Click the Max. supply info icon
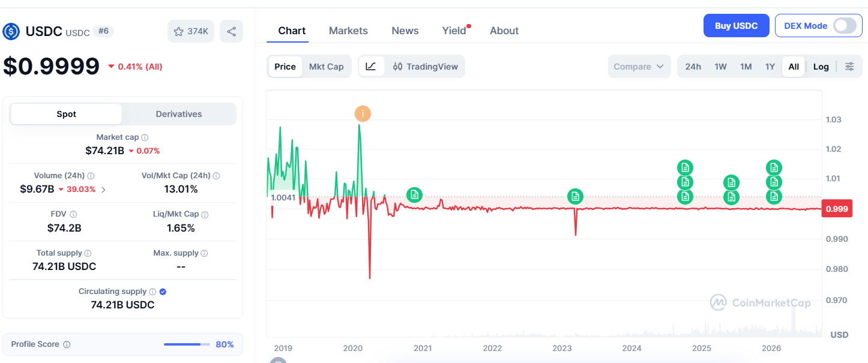 [x=205, y=253]
